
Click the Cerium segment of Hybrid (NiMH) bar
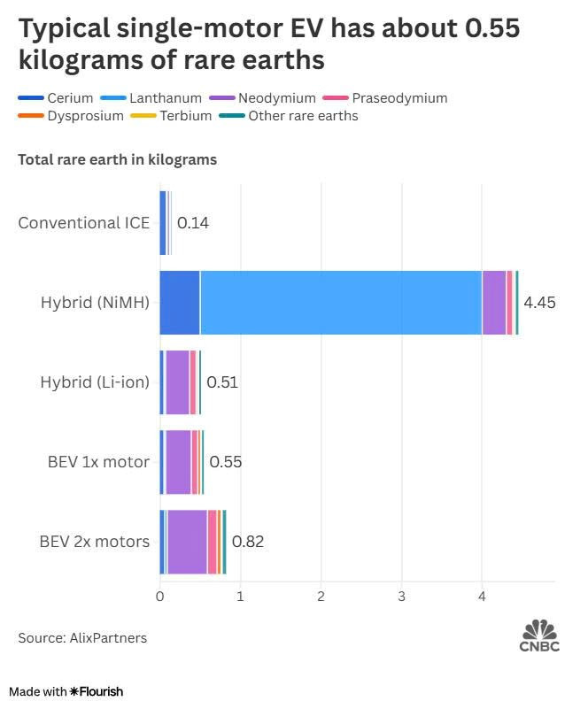point(180,303)
